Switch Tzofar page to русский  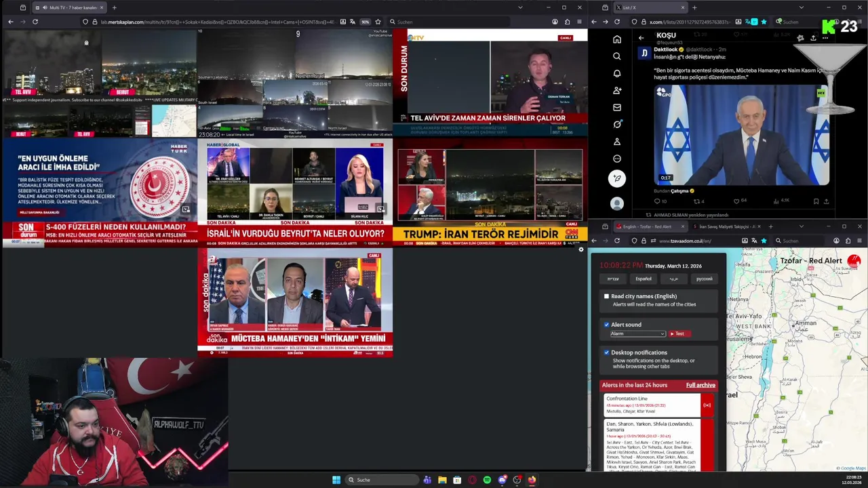click(705, 279)
